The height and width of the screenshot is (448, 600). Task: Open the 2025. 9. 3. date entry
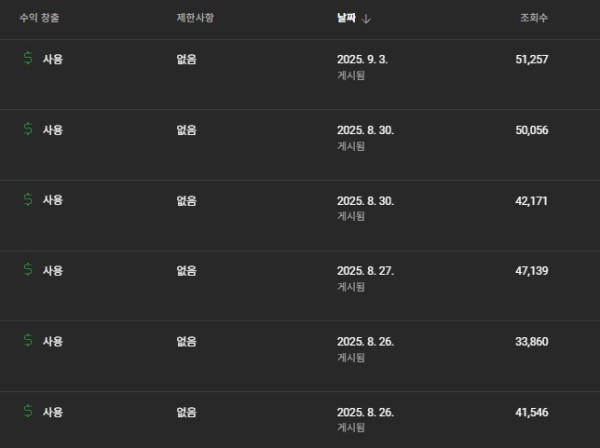tap(362, 59)
